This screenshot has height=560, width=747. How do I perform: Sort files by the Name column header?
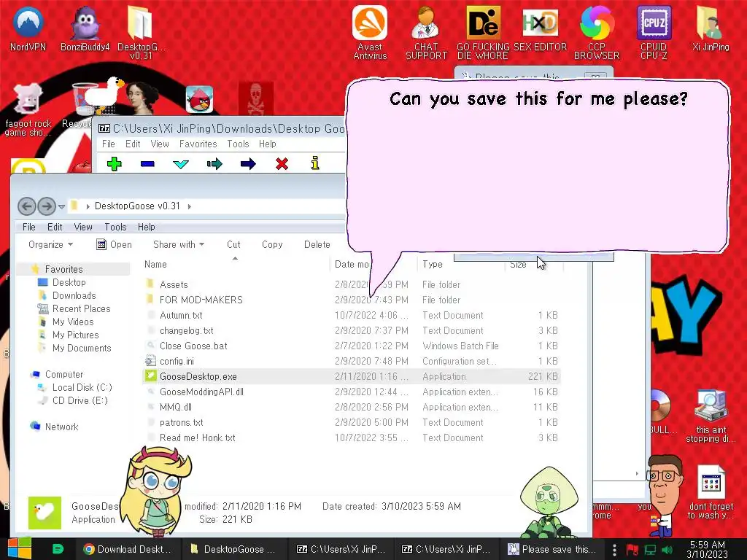point(236,264)
